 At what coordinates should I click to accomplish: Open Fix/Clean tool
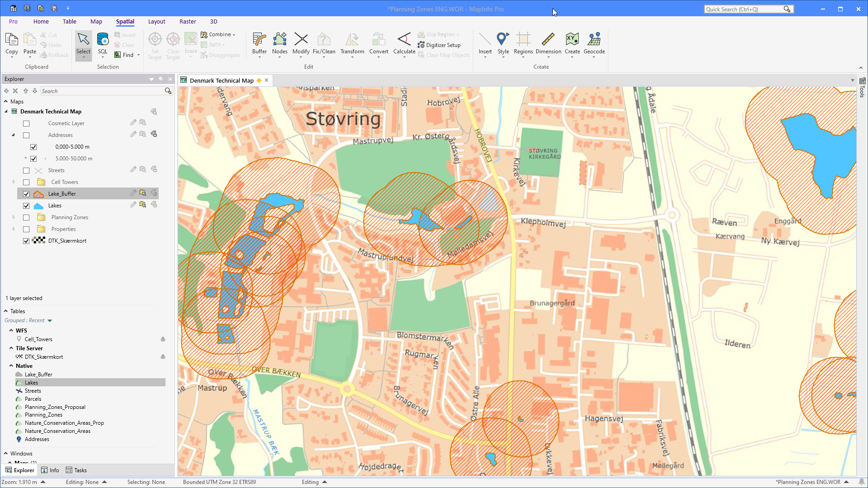click(x=324, y=44)
